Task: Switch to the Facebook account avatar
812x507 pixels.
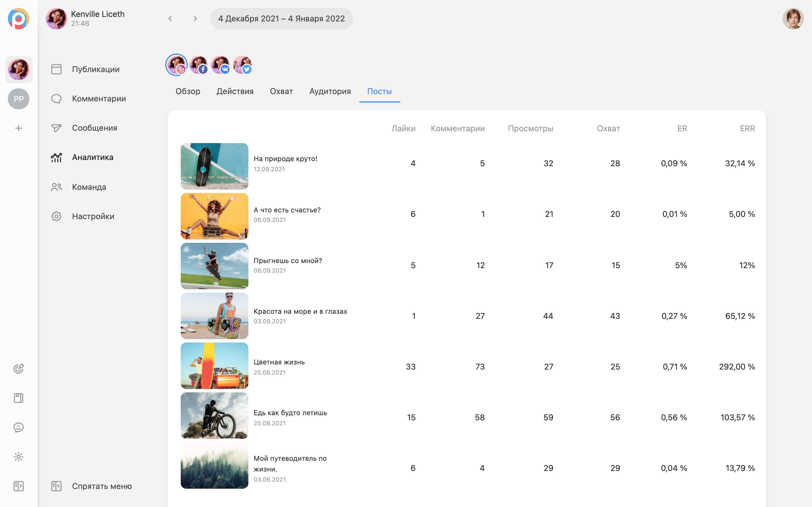Action: click(198, 65)
